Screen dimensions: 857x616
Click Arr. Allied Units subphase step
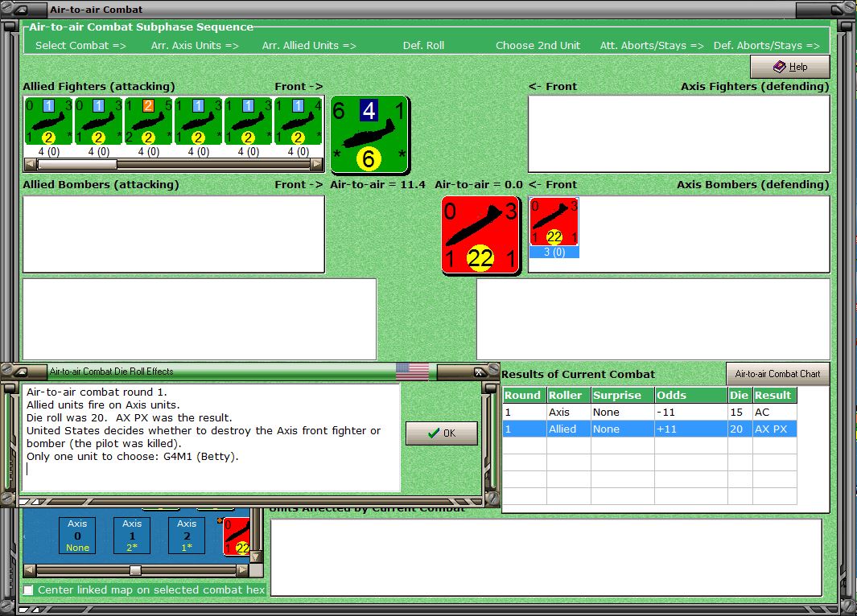309,45
